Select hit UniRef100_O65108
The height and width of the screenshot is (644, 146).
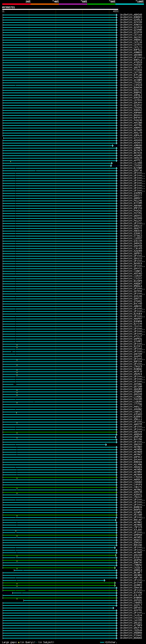click(x=131, y=158)
